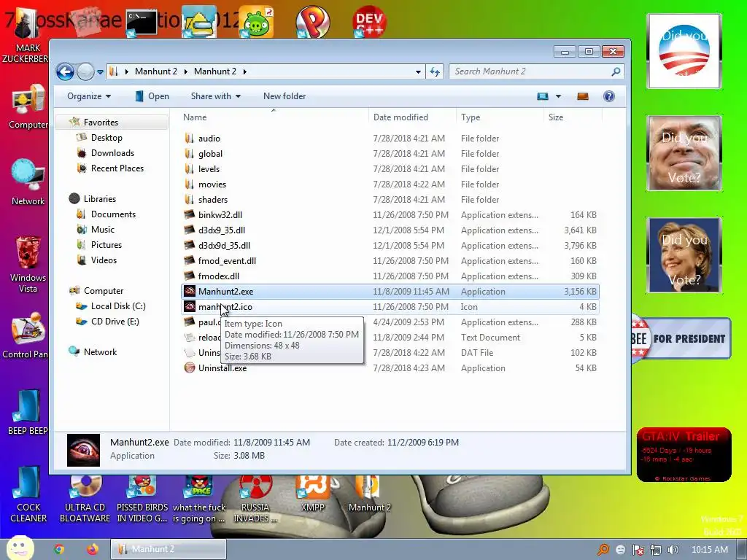Viewport: 747px width, 560px height.
Task: Expand the breadcrumb arrow after the last Manhunt 2
Action: (x=244, y=71)
